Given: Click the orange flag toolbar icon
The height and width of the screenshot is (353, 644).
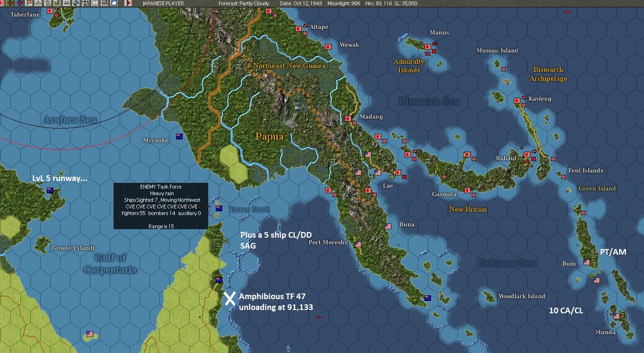Looking at the screenshot, I should (x=29, y=3).
